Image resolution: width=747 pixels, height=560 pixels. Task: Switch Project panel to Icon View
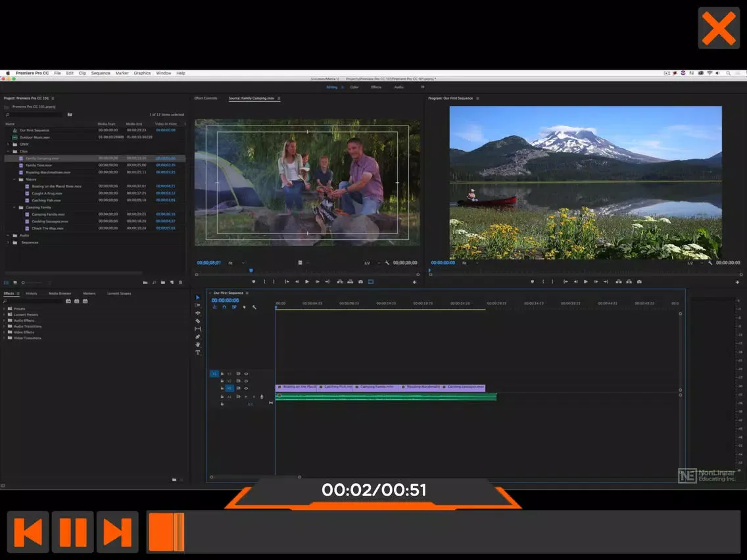tap(14, 283)
